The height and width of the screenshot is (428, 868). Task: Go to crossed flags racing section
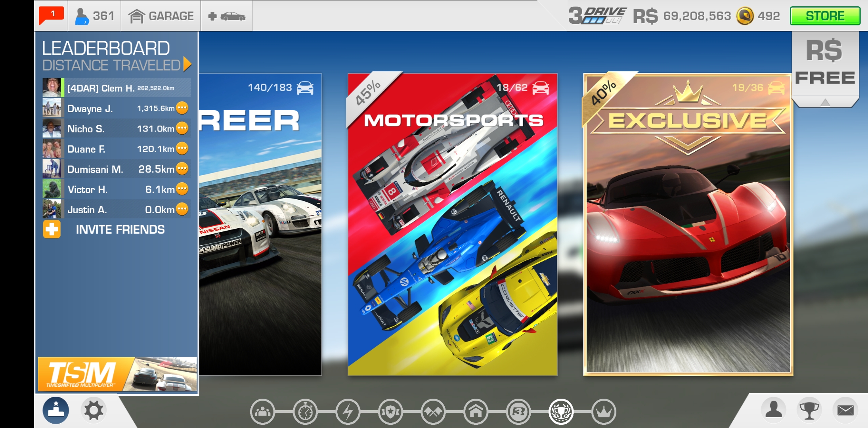[433, 412]
